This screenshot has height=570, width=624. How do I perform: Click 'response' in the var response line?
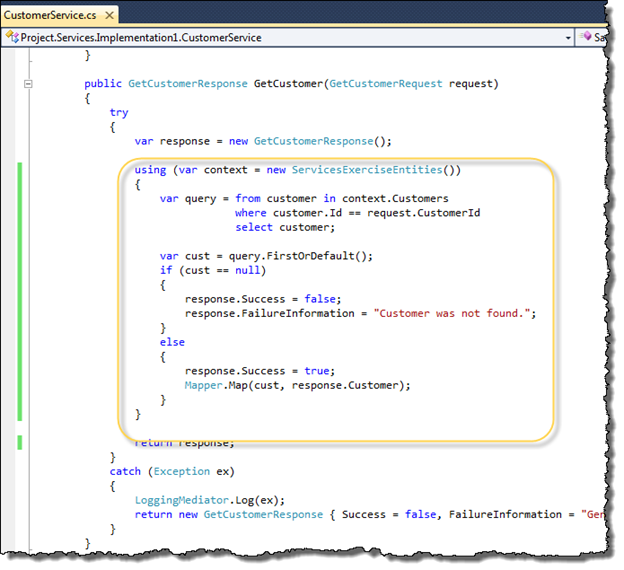[x=185, y=141]
